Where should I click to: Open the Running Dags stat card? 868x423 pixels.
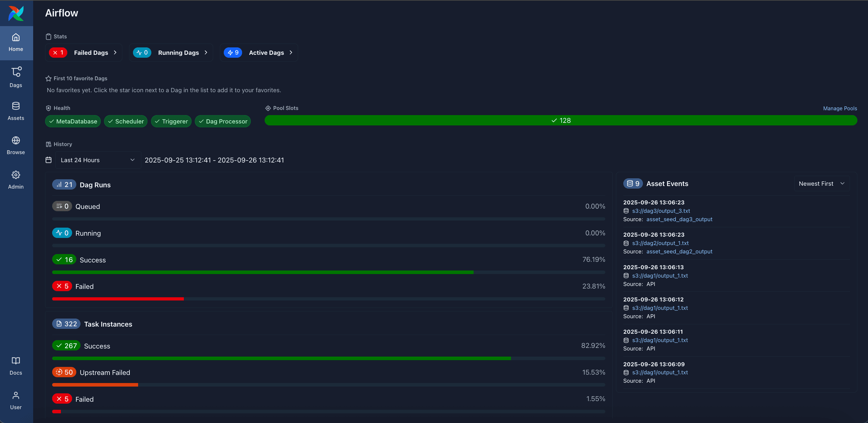coord(171,53)
